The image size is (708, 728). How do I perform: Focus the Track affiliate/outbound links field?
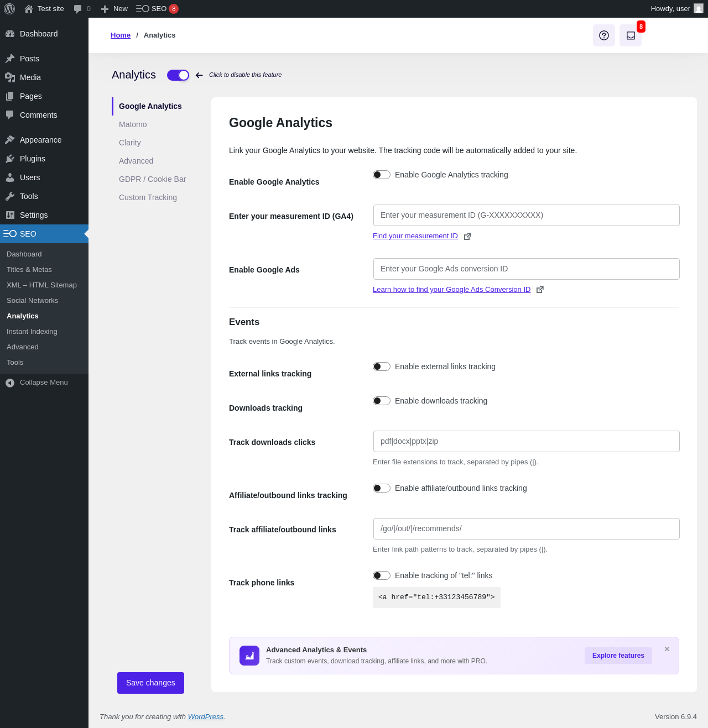click(527, 529)
